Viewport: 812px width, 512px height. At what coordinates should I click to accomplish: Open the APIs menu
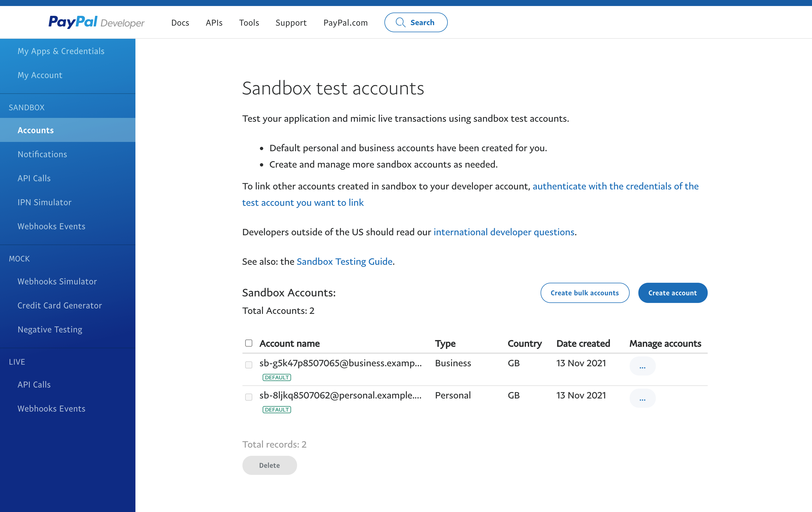click(214, 23)
